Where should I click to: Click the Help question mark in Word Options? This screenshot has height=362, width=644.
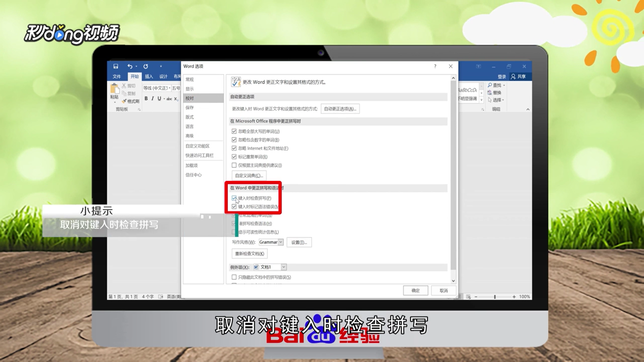(x=435, y=66)
